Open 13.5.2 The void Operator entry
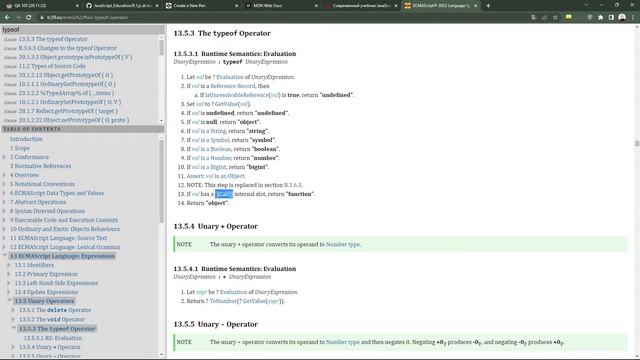The width and height of the screenshot is (640, 360). click(x=52, y=319)
